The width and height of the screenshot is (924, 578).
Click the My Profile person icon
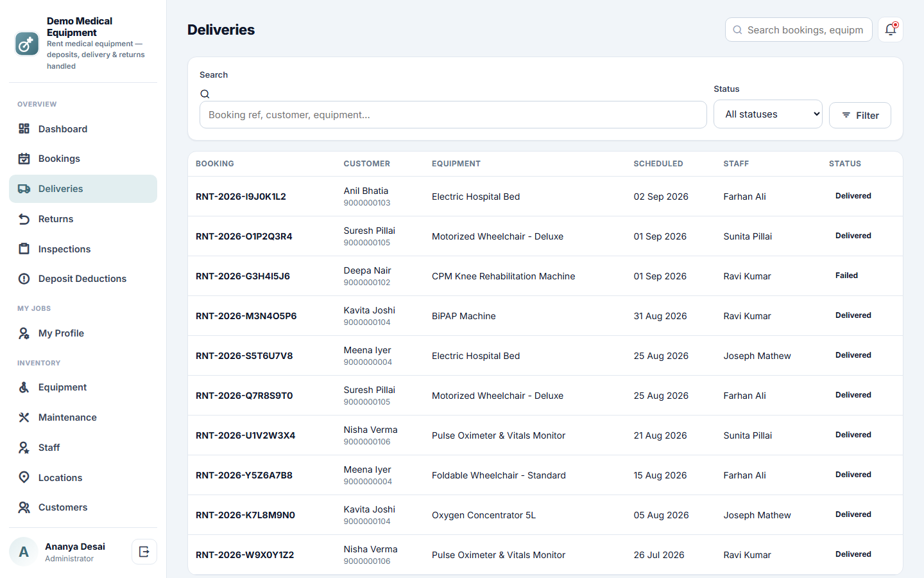point(24,333)
